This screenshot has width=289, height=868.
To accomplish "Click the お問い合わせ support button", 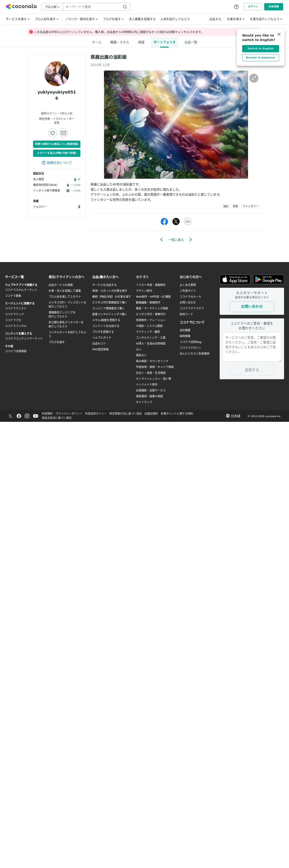I will tap(252, 307).
